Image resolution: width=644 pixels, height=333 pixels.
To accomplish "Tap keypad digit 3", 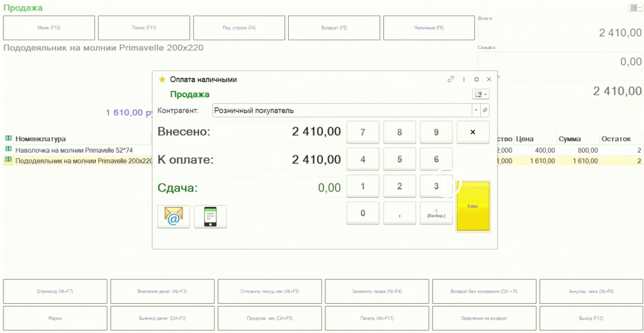I will click(437, 186).
